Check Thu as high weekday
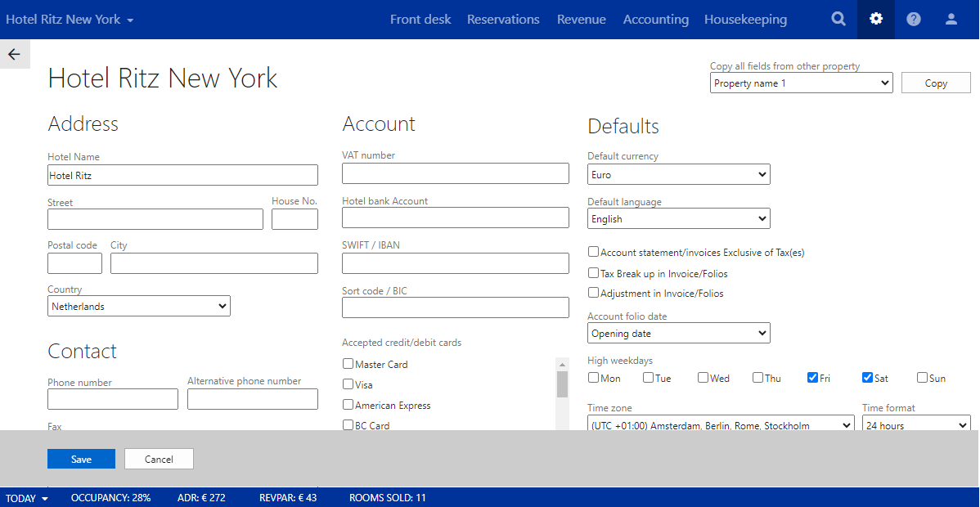Viewport: 980px width, 507px height. click(x=757, y=378)
